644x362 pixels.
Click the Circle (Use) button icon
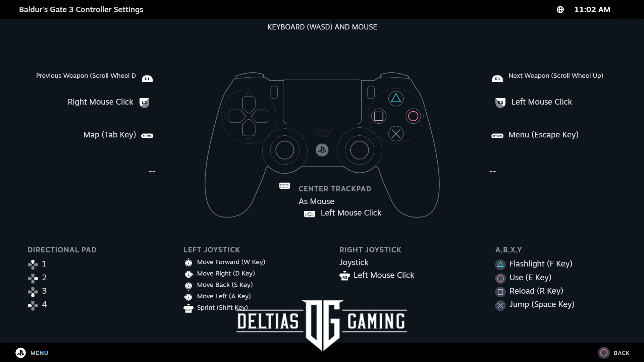point(500,277)
